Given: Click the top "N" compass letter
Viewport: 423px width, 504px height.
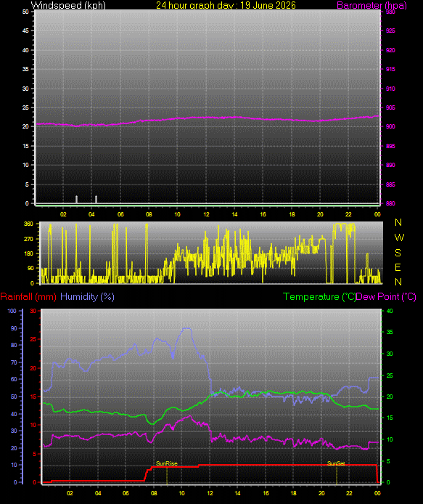Looking at the screenshot, I should [x=398, y=222].
